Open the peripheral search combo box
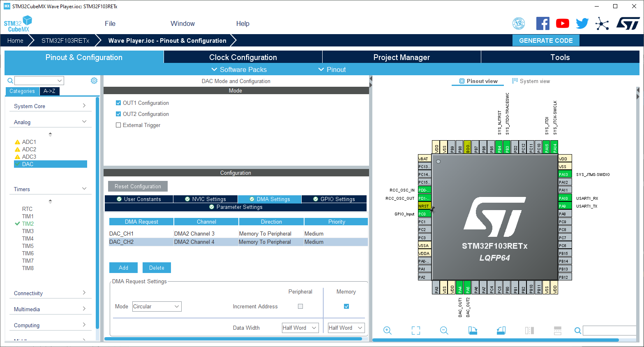Image resolution: width=644 pixels, height=347 pixels. point(39,81)
